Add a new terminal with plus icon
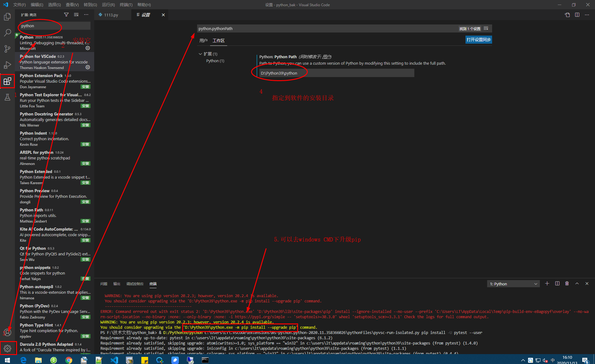 point(547,284)
